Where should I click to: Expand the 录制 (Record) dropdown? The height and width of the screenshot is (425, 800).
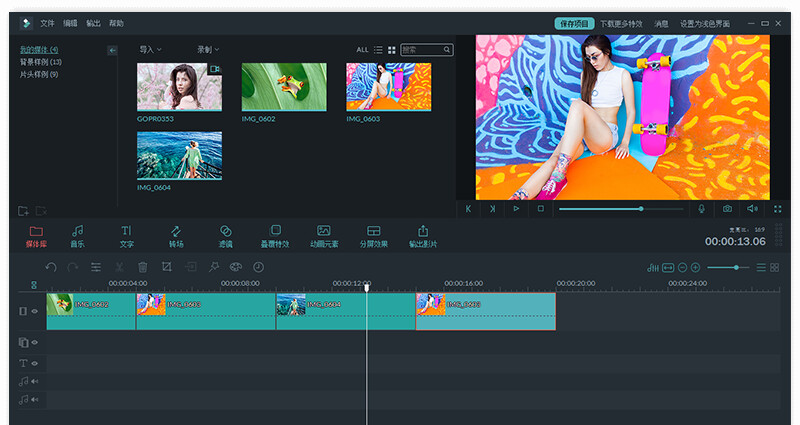pyautogui.click(x=208, y=49)
